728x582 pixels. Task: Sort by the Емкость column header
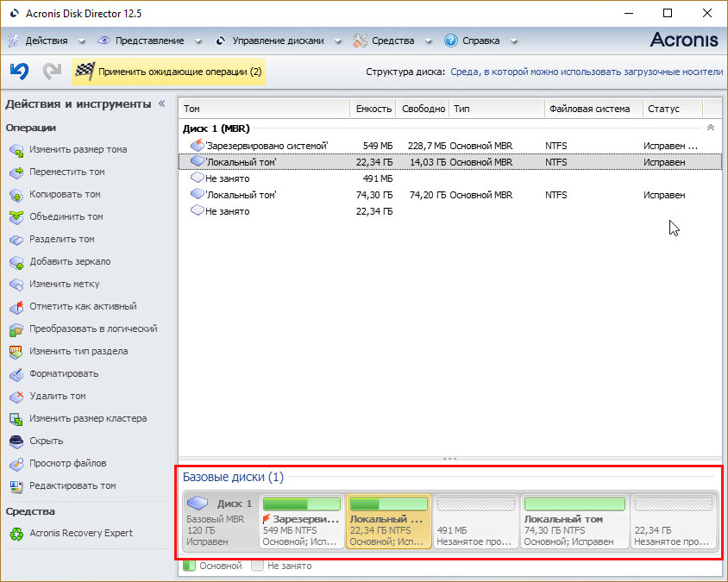click(373, 109)
